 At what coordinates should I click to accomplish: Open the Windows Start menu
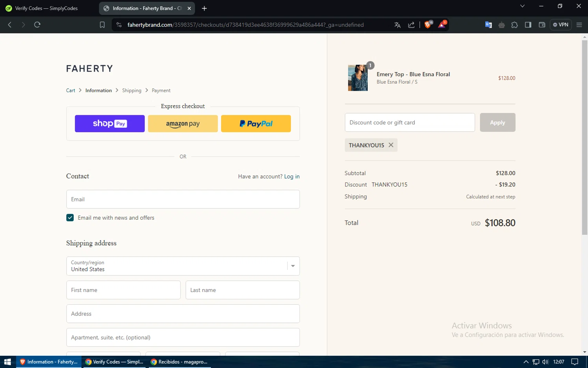[x=7, y=362]
